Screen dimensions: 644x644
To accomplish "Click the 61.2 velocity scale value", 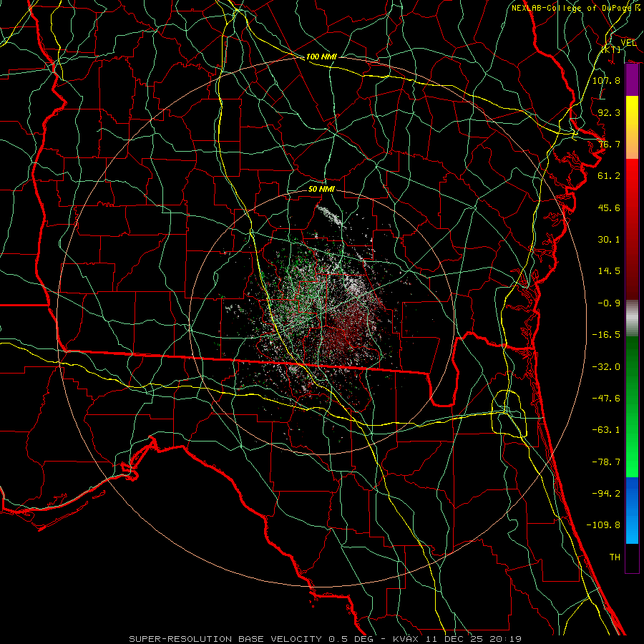I will pyautogui.click(x=609, y=176).
